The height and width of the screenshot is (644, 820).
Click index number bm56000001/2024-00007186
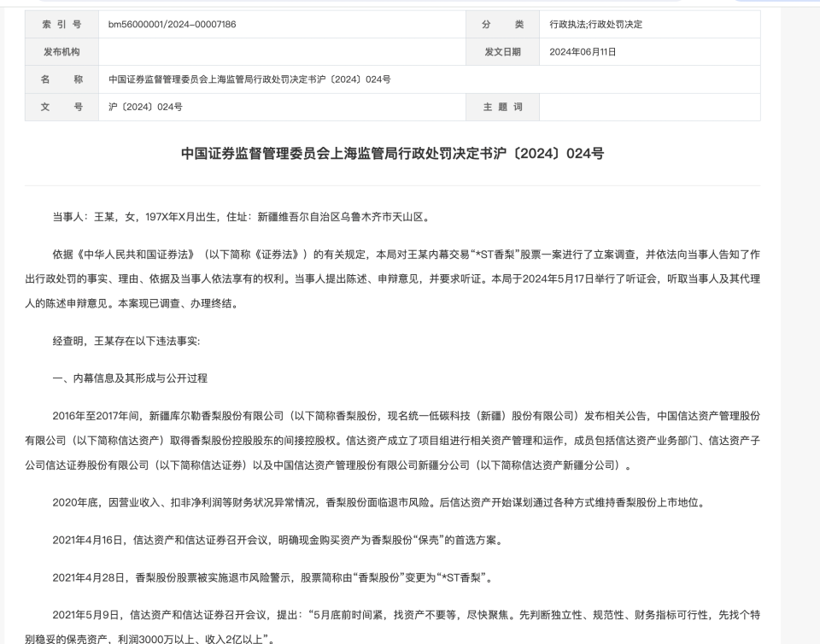172,24
